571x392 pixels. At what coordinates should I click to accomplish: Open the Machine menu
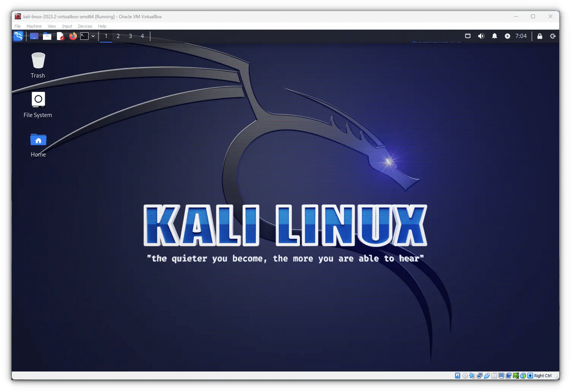34,26
